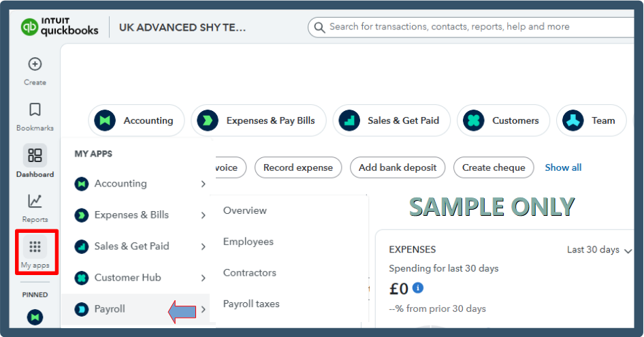Image resolution: width=644 pixels, height=337 pixels.
Task: Click the £0 spending amount
Action: (398, 289)
